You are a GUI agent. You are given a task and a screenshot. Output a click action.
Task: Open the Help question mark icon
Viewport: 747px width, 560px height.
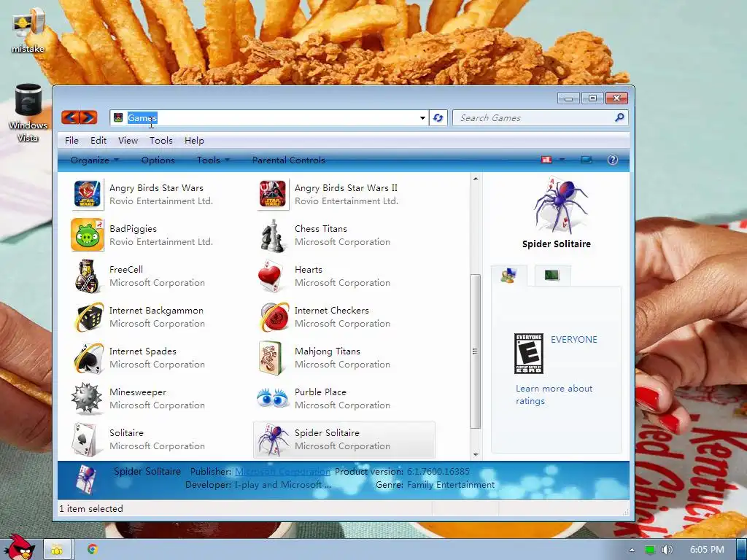pyautogui.click(x=613, y=160)
